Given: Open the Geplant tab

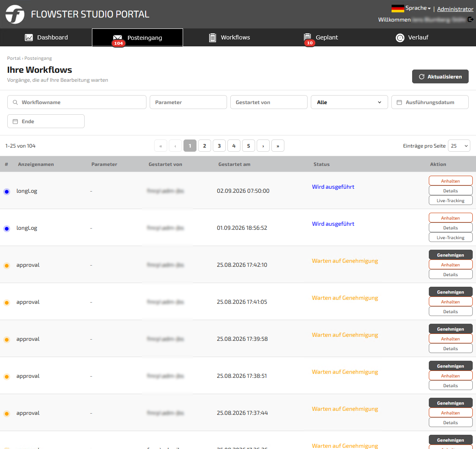Looking at the screenshot, I should (321, 37).
